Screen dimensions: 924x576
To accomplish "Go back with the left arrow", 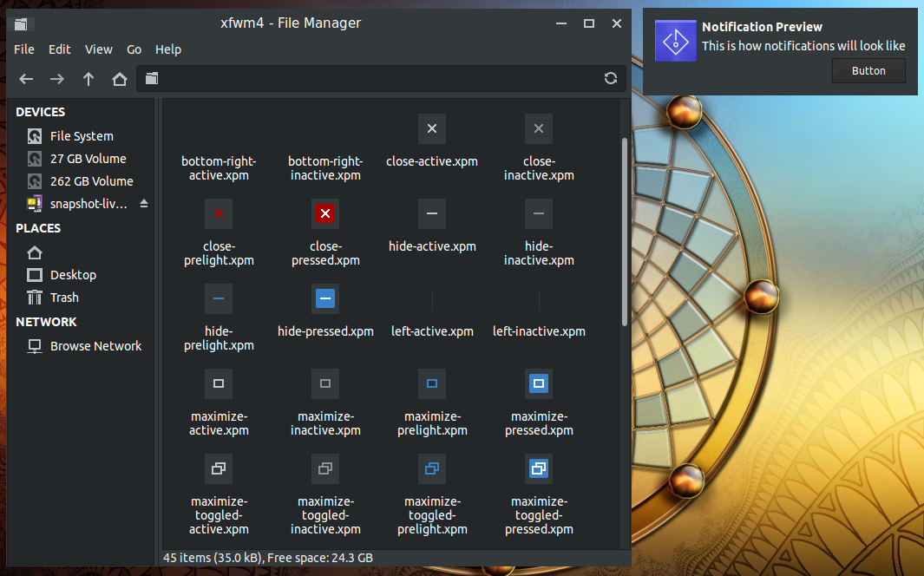I will pyautogui.click(x=26, y=79).
